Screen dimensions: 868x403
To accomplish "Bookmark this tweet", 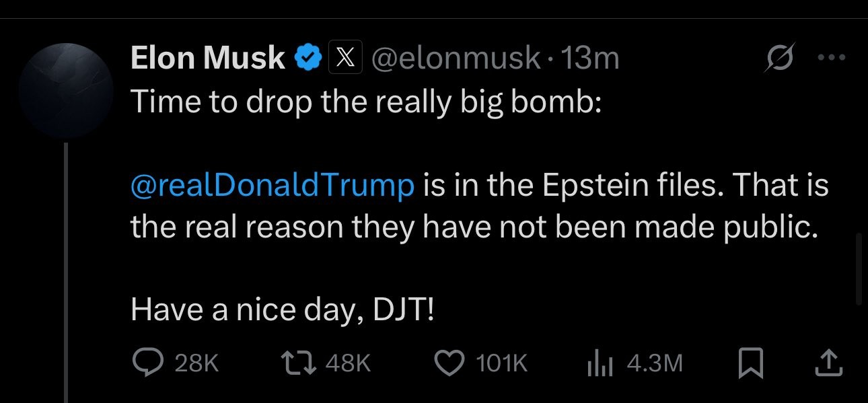I will click(750, 364).
